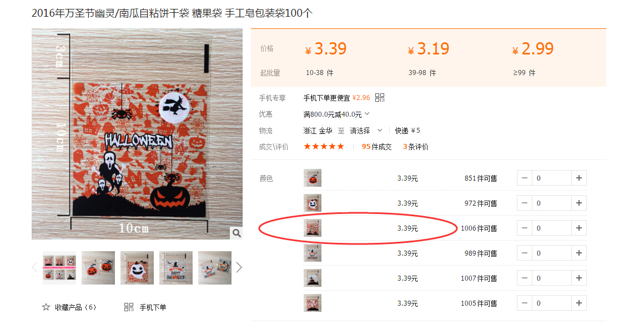Open the 3条评价 reviews link
Screen dimensions: 644x329
416,147
